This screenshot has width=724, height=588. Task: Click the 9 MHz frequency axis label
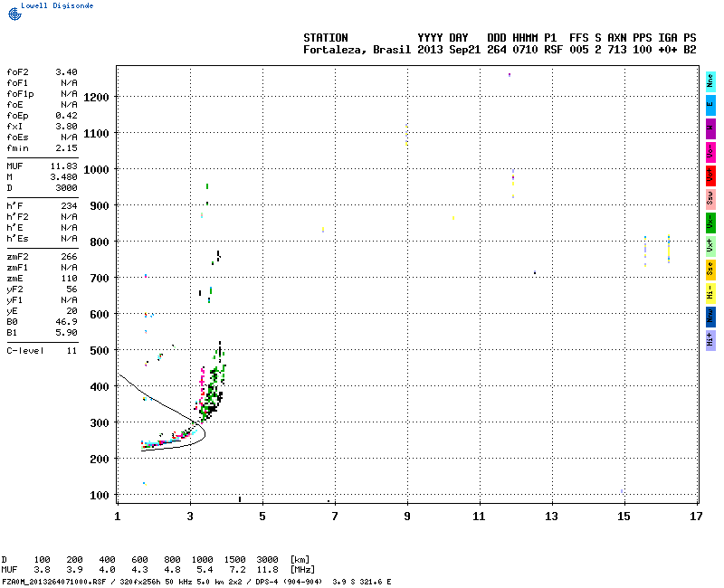(x=407, y=517)
